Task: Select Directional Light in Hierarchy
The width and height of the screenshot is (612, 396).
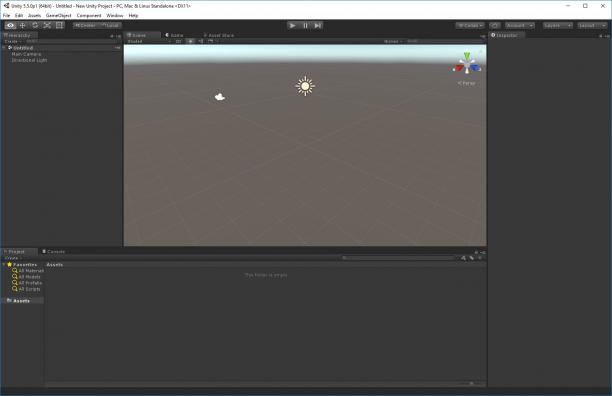Action: tap(29, 60)
